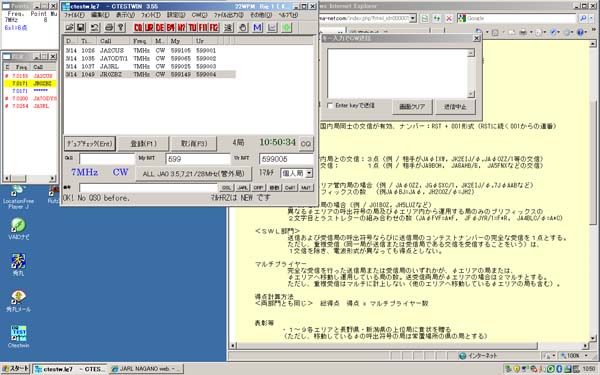This screenshot has width=600, height=375.
Task: Click the IE refresh icon
Action: 437,18
